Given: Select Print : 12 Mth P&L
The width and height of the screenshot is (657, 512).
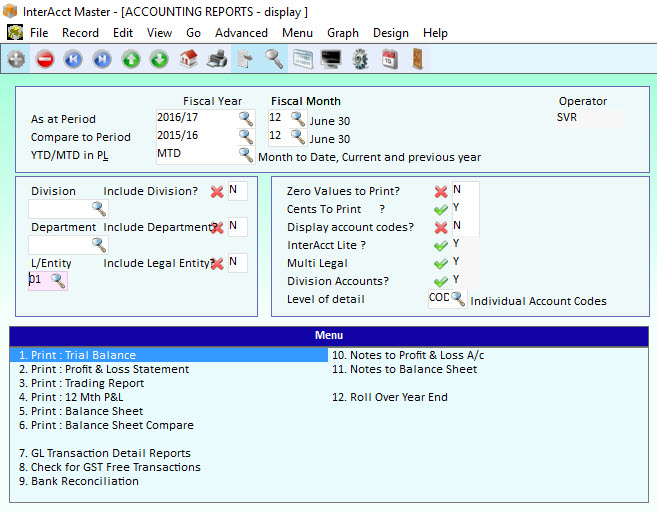Looking at the screenshot, I should pyautogui.click(x=71, y=397).
